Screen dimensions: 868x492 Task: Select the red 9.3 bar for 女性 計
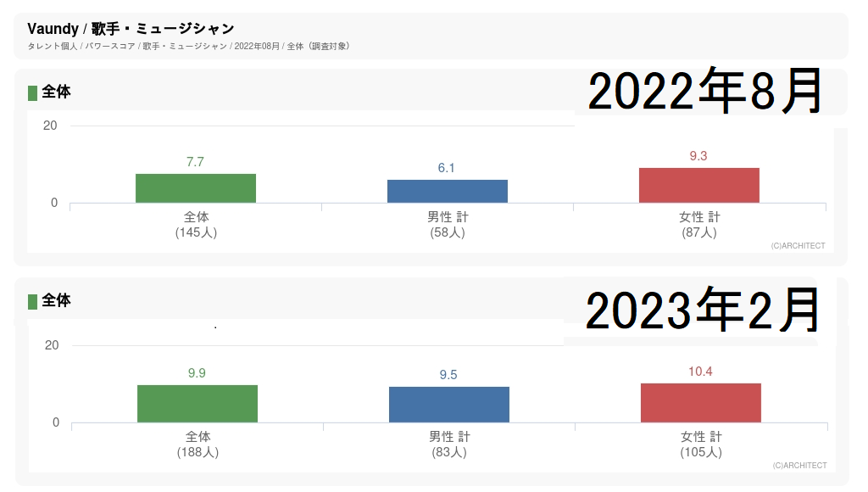coord(698,185)
